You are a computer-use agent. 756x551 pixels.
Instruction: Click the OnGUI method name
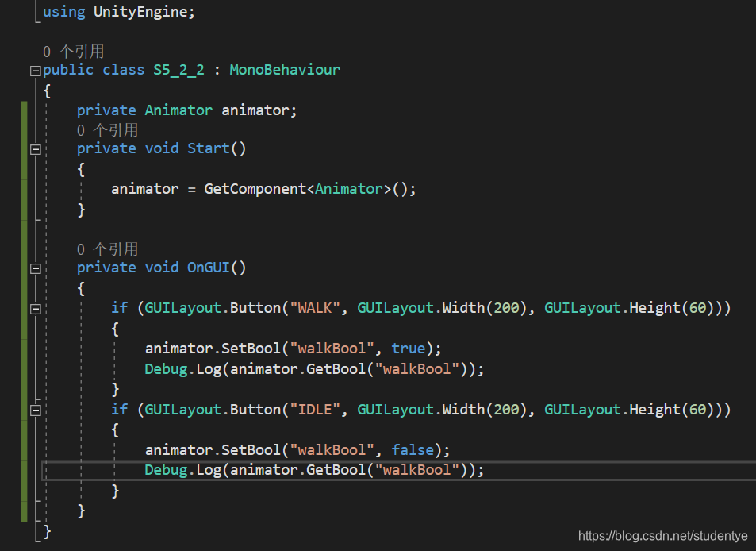209,268
